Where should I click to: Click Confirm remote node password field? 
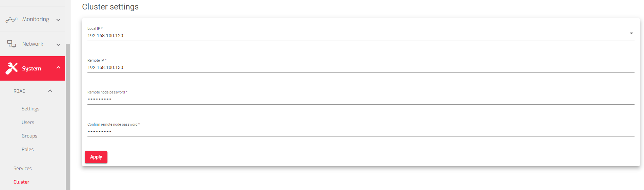(361, 131)
